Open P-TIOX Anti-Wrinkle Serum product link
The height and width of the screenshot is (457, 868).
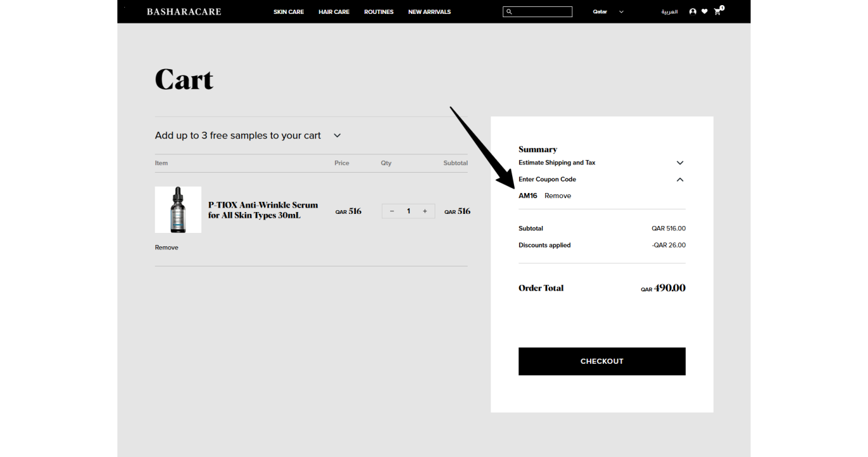pyautogui.click(x=263, y=210)
